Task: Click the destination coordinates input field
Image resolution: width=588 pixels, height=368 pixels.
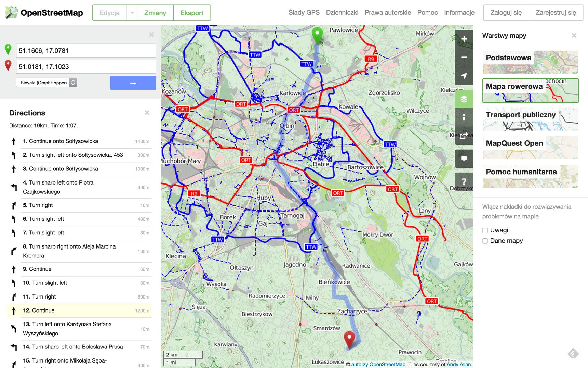Action: point(86,67)
